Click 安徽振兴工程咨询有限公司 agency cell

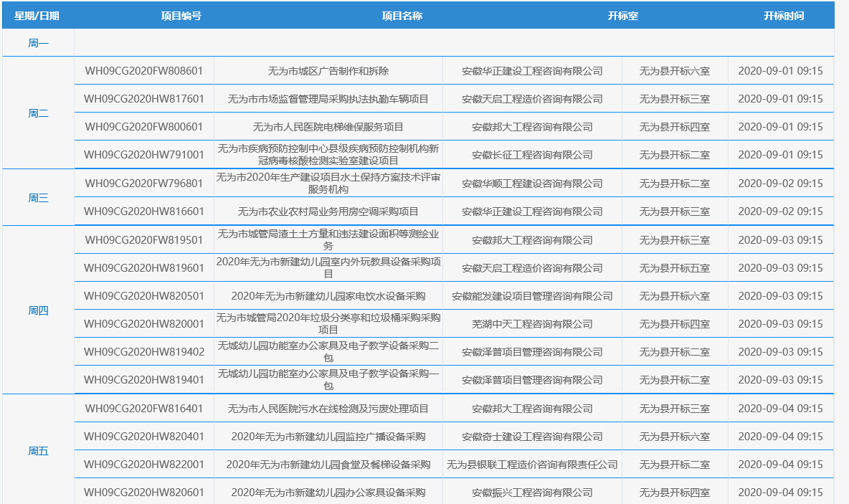click(x=532, y=493)
